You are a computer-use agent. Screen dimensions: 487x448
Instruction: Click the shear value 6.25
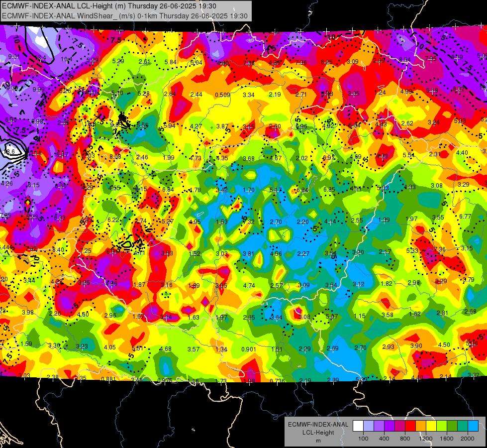point(327,62)
